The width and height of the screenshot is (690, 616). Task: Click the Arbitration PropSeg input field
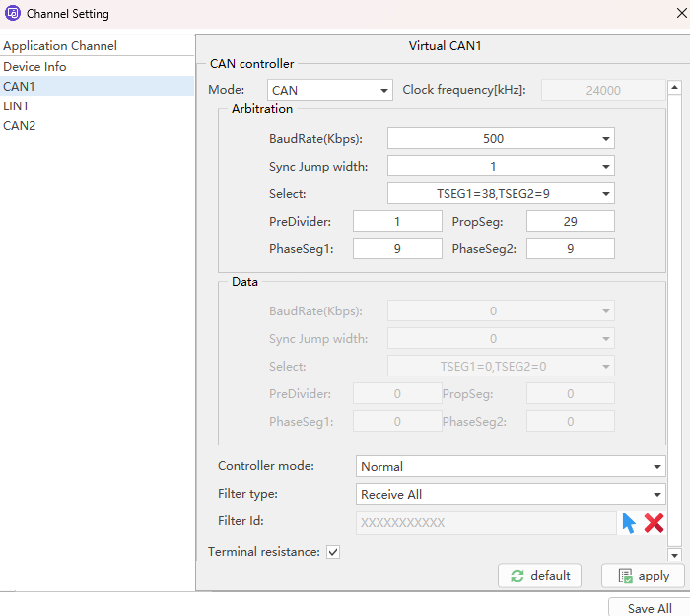click(570, 222)
